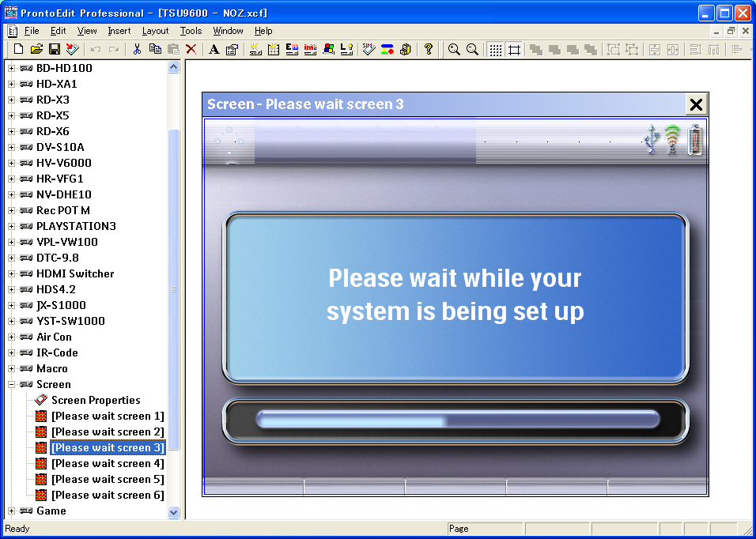Image resolution: width=756 pixels, height=539 pixels.
Task: Click the progress bar on wait screen
Action: [x=457, y=420]
